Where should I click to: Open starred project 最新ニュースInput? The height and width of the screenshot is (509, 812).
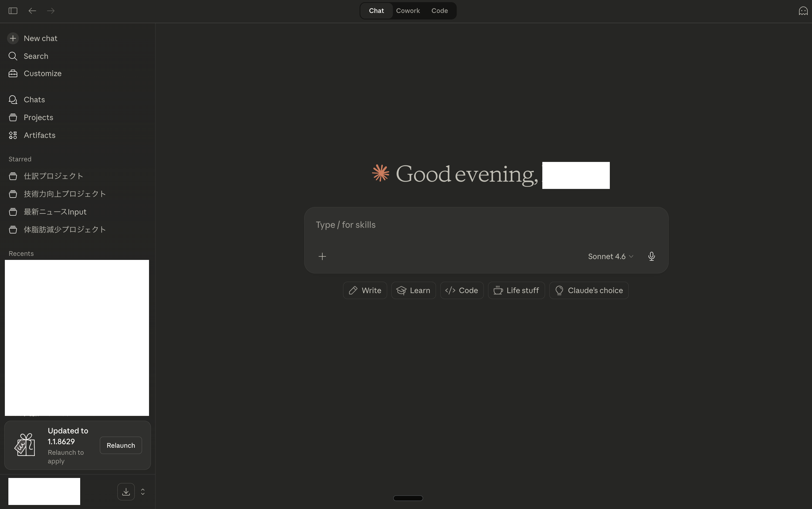(x=55, y=212)
